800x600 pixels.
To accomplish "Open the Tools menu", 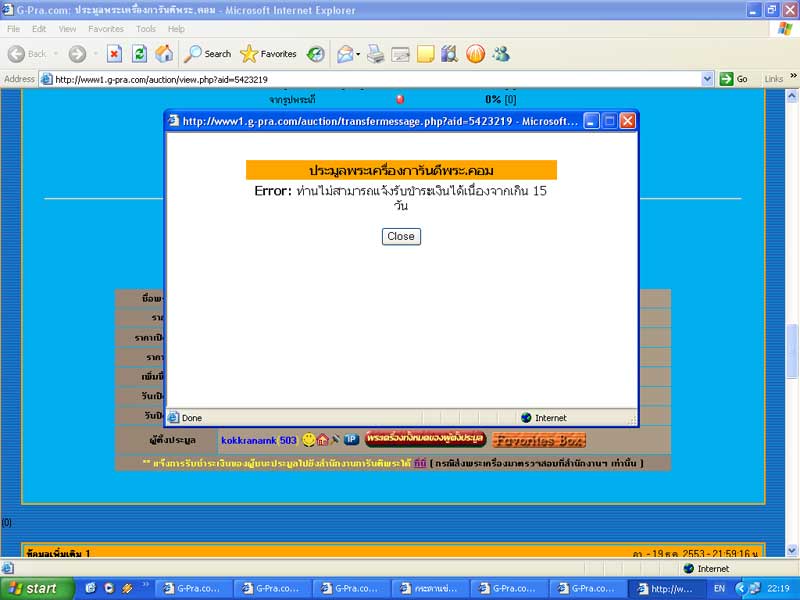I will (146, 29).
